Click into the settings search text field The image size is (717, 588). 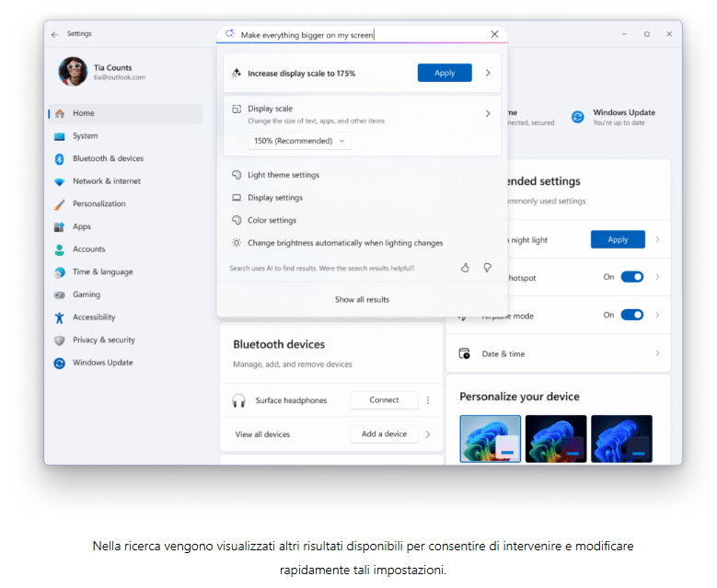[359, 35]
